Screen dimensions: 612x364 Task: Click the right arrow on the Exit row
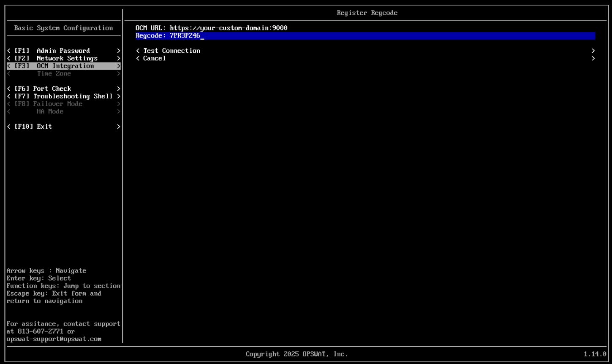(119, 127)
